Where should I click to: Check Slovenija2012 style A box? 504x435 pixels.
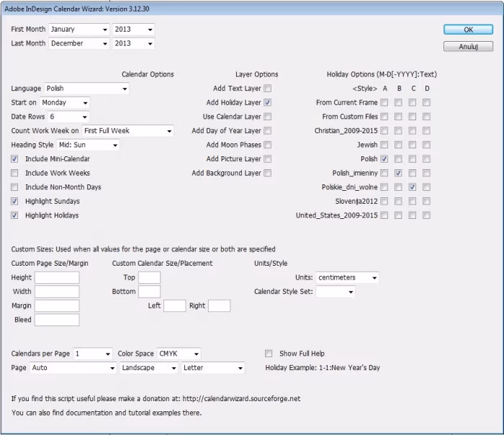pos(384,201)
